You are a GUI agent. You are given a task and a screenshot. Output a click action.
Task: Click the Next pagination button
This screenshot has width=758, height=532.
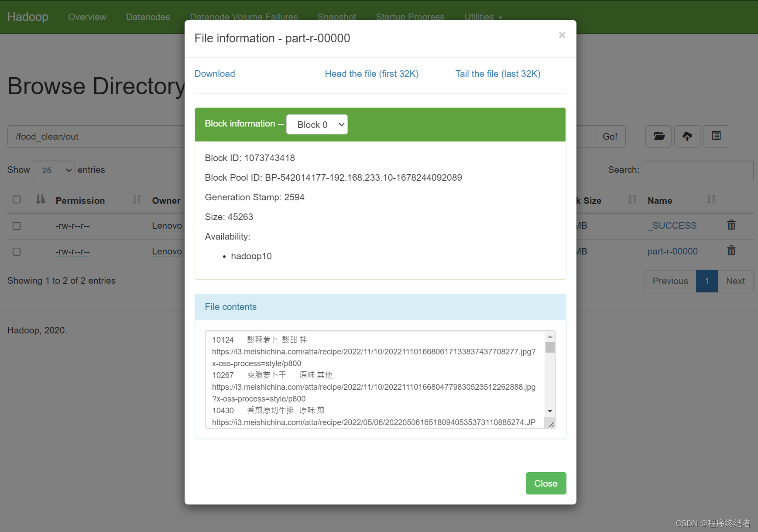(x=735, y=281)
